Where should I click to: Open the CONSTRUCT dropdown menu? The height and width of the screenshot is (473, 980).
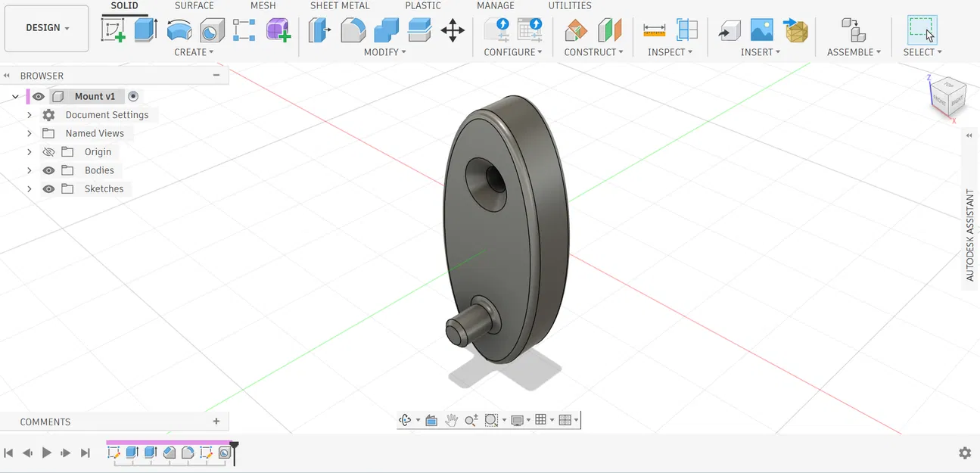(593, 52)
